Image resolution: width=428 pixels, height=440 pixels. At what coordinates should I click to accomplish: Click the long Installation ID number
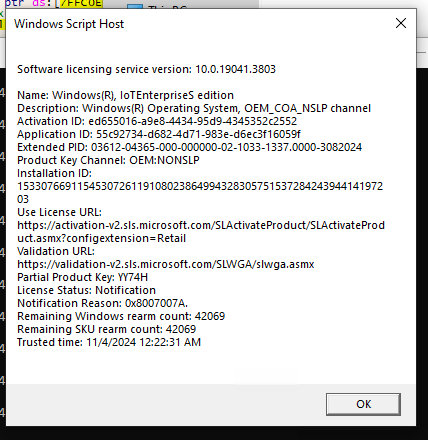click(x=200, y=193)
